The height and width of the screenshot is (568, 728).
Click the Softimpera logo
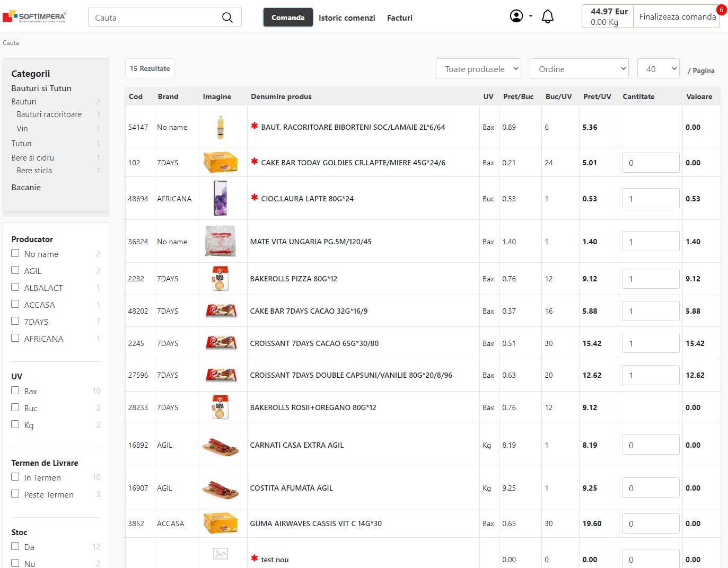pos(34,17)
